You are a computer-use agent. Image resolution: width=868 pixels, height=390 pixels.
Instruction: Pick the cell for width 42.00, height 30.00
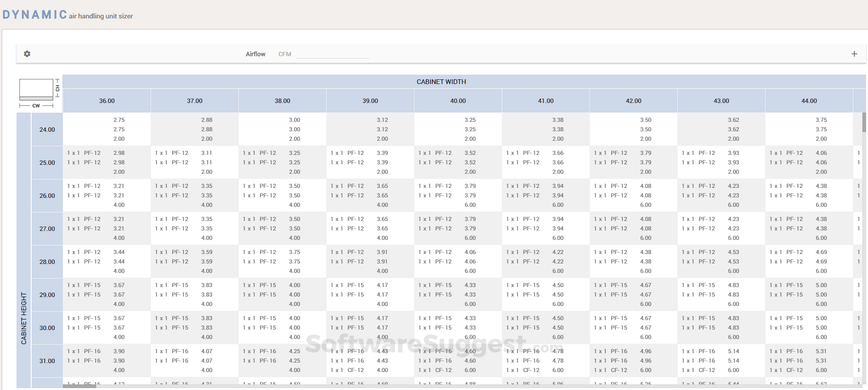(x=633, y=328)
